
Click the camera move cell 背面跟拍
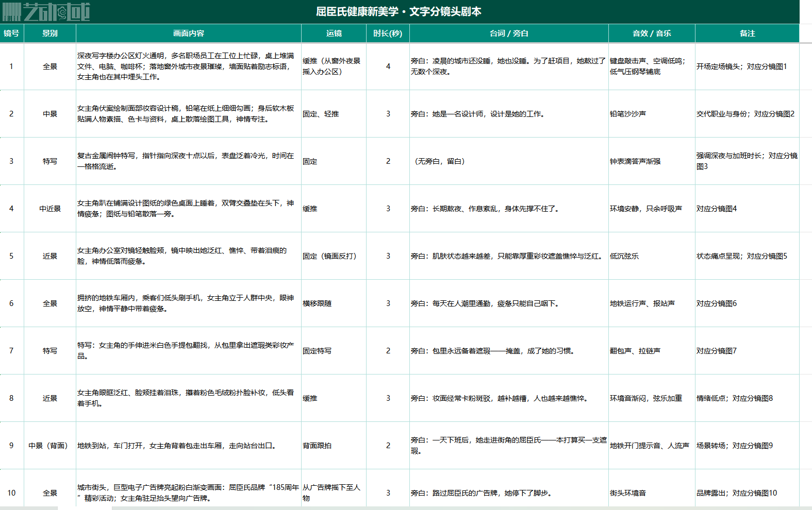click(x=334, y=446)
